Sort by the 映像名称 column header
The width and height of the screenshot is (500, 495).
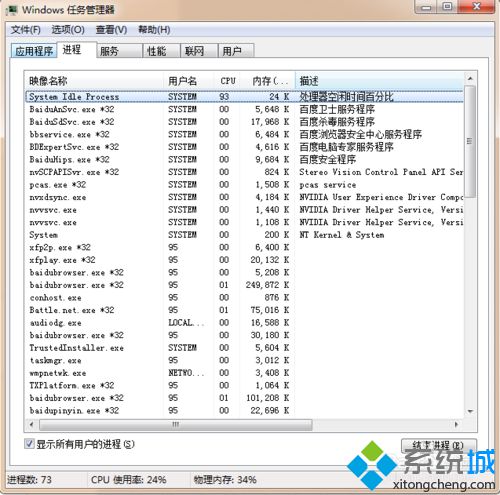(x=94, y=81)
